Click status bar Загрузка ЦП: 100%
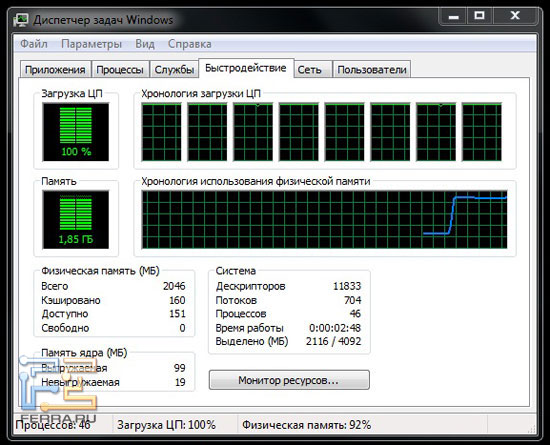550x445 pixels. click(166, 425)
